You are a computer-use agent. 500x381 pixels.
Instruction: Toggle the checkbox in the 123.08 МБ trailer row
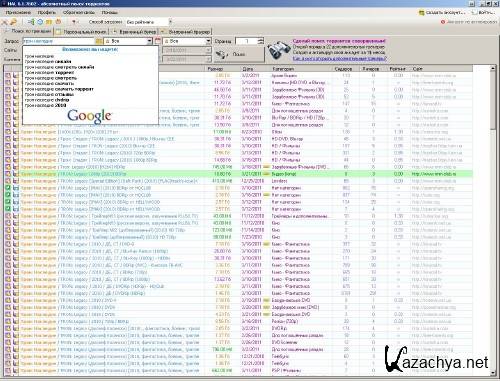8,230
